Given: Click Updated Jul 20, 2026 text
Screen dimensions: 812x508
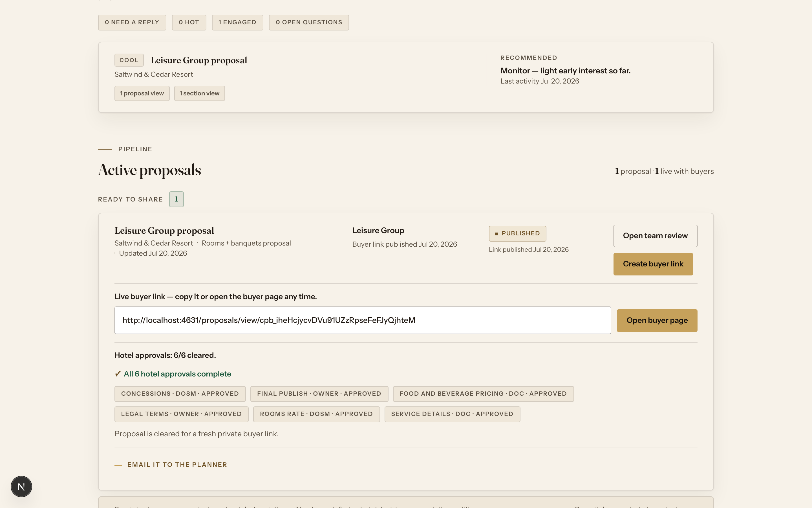Looking at the screenshot, I should [153, 253].
